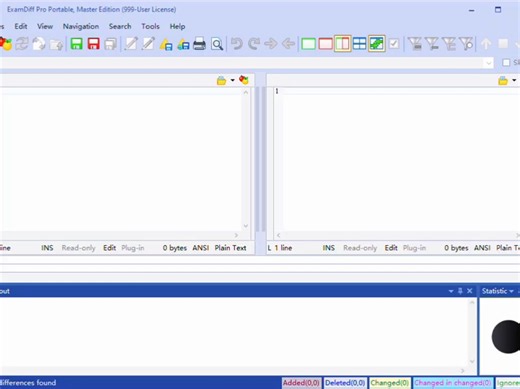Click ANSI encoding in right status bar
This screenshot has width=520, height=389.
coord(482,248)
